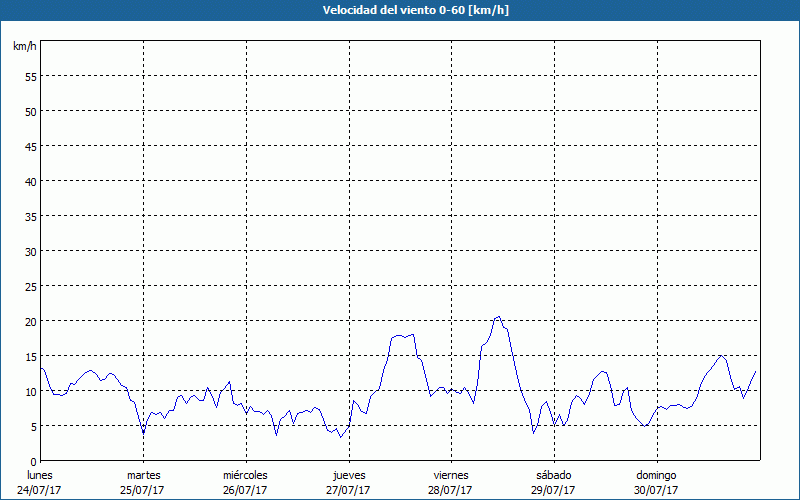Select the sábado day label
The image size is (800, 500).
point(553,475)
